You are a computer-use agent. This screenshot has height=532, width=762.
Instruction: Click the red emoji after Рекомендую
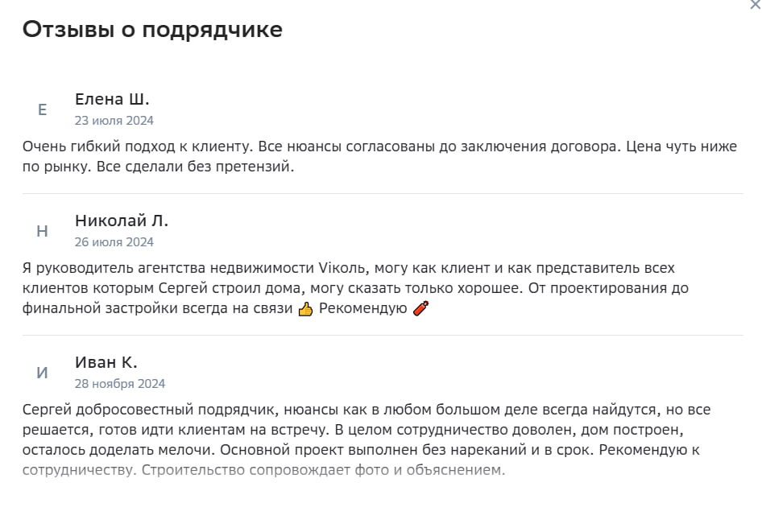tap(420, 308)
